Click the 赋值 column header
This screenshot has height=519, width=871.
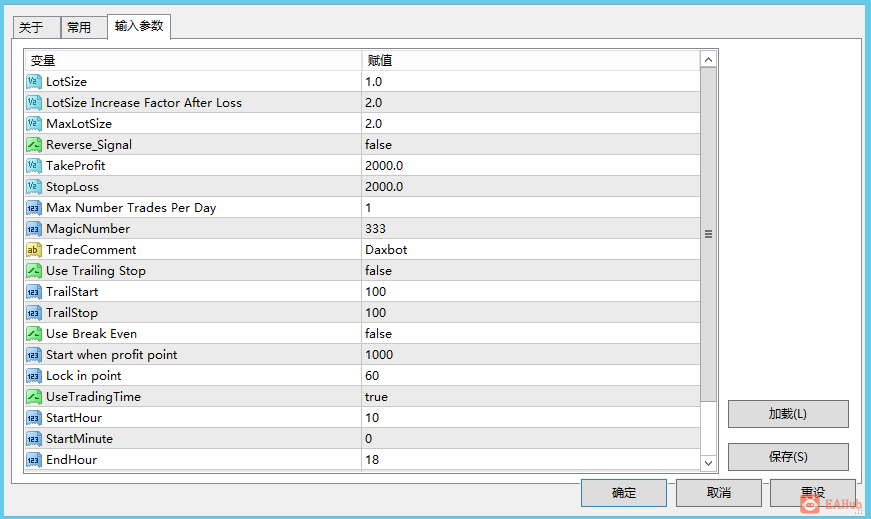[530, 61]
